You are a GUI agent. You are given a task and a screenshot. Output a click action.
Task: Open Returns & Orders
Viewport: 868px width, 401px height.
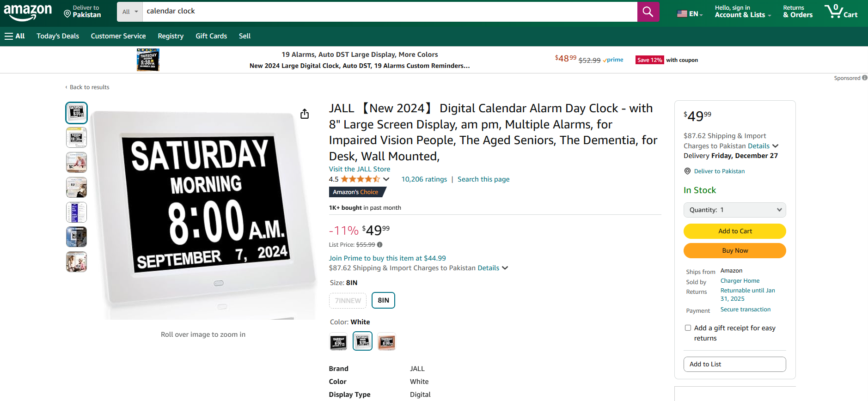(798, 12)
